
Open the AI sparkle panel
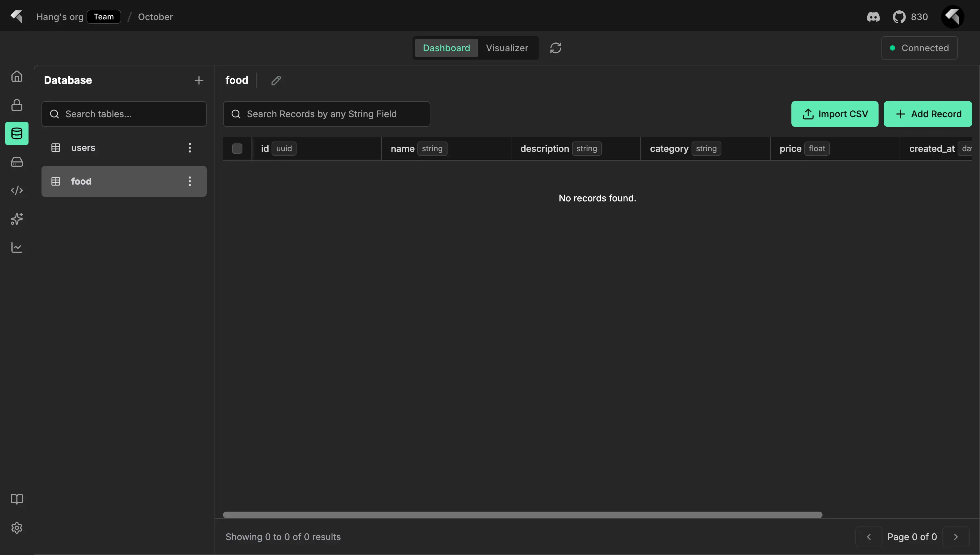tap(17, 219)
